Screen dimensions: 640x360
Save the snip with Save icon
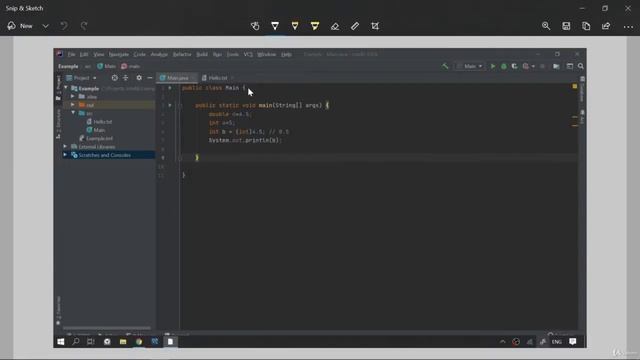click(566, 26)
